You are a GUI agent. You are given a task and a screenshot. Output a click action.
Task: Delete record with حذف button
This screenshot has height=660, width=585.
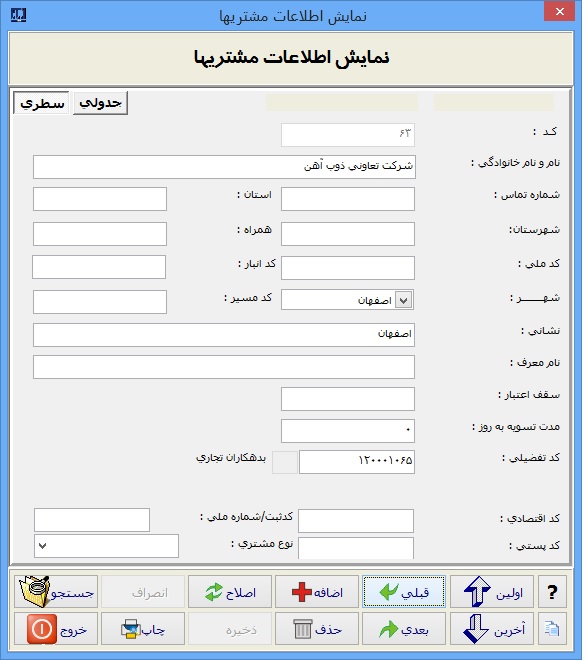tap(317, 628)
